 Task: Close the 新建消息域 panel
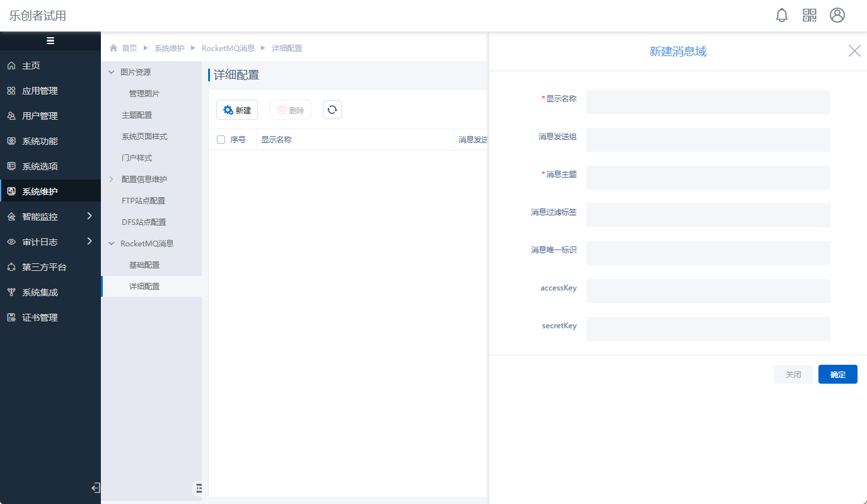tap(854, 51)
